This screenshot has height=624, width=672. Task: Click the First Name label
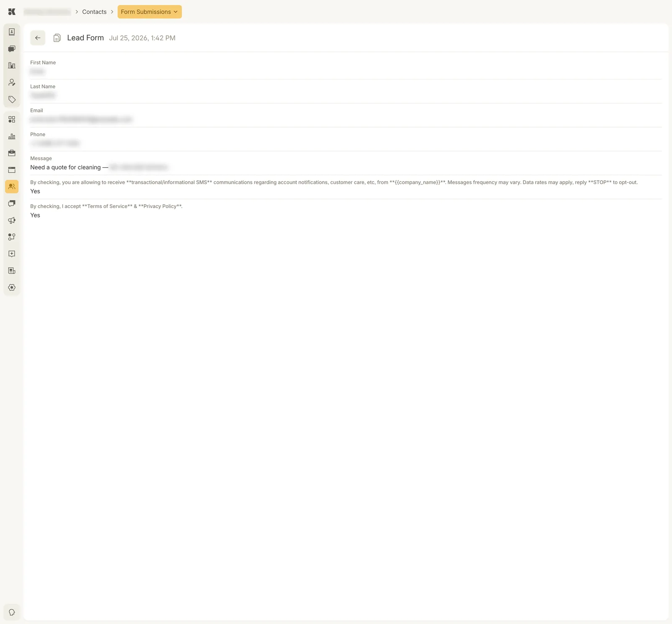pyautogui.click(x=43, y=63)
